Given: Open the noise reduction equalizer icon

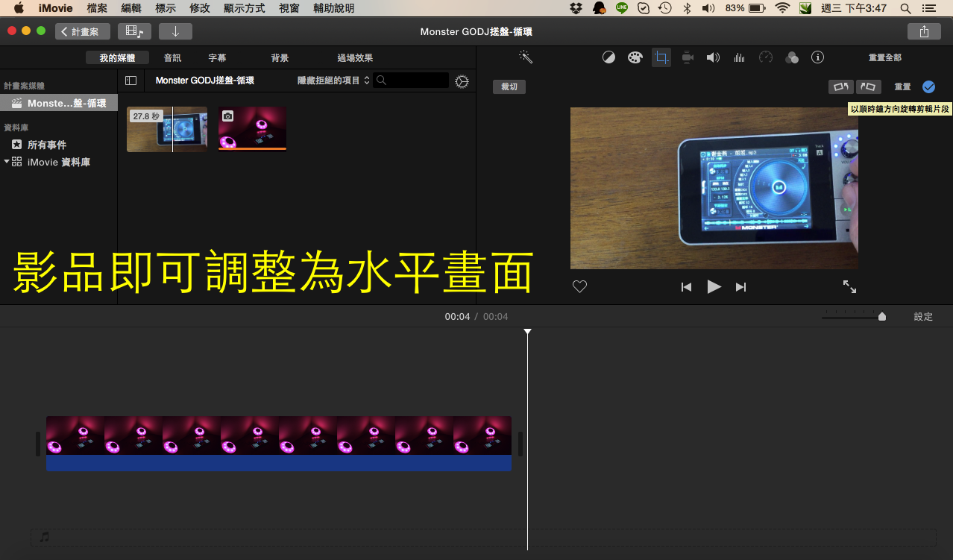Looking at the screenshot, I should [740, 57].
